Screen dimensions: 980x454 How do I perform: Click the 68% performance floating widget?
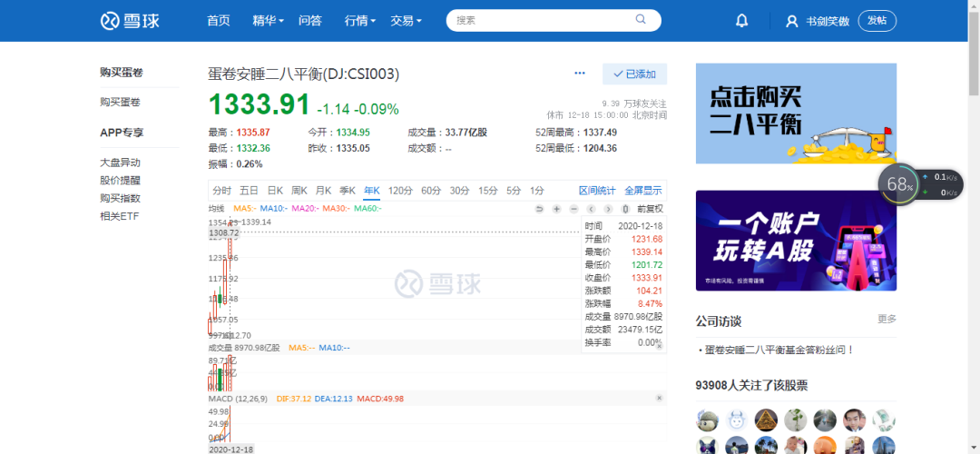click(x=900, y=184)
